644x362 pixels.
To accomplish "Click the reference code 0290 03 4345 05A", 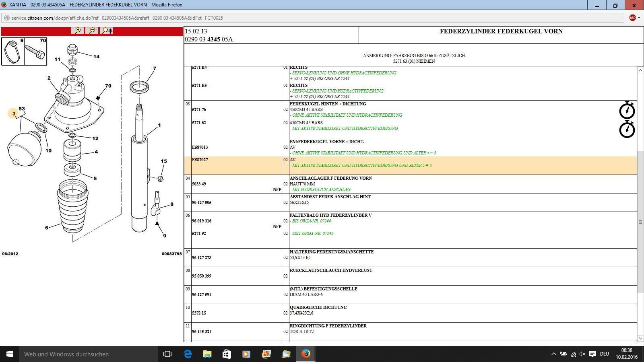I will [208, 39].
